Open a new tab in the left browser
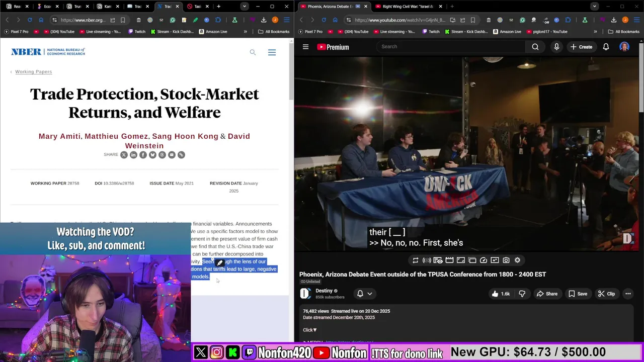644x362 pixels. (x=218, y=7)
